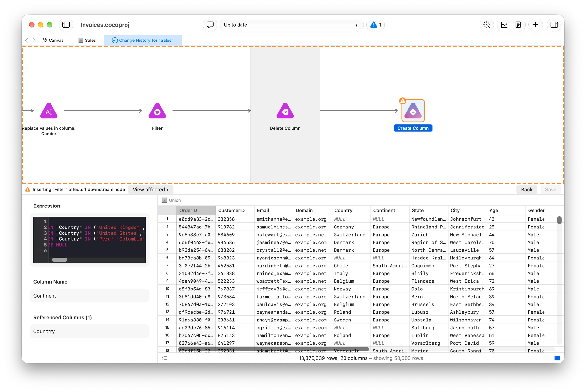The height and width of the screenshot is (392, 586).
Task: Click the Union table label
Action: coord(171,200)
